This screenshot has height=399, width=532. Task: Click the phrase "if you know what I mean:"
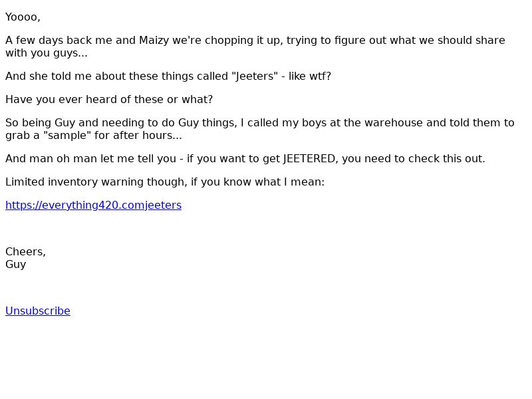coord(257,182)
